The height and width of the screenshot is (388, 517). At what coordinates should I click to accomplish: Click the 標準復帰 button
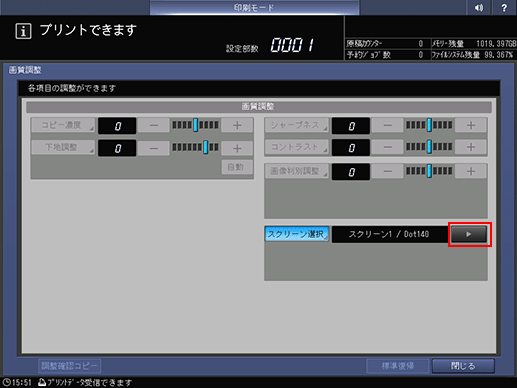397,366
